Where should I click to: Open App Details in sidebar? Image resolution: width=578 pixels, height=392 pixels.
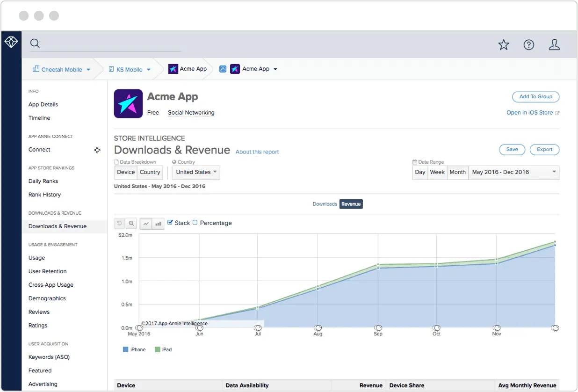point(43,105)
